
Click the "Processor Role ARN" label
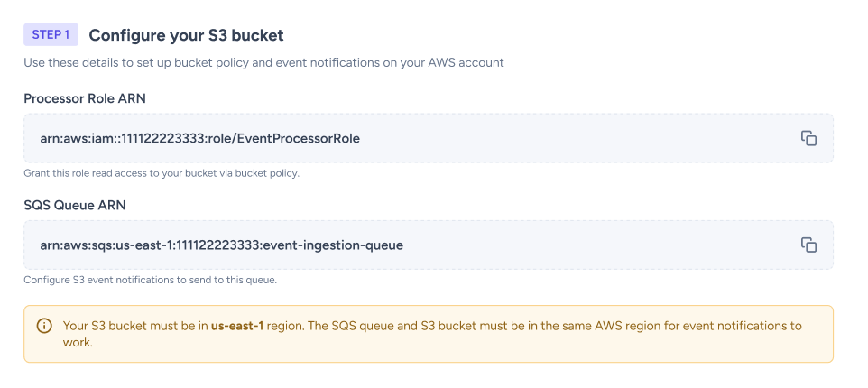[84, 98]
